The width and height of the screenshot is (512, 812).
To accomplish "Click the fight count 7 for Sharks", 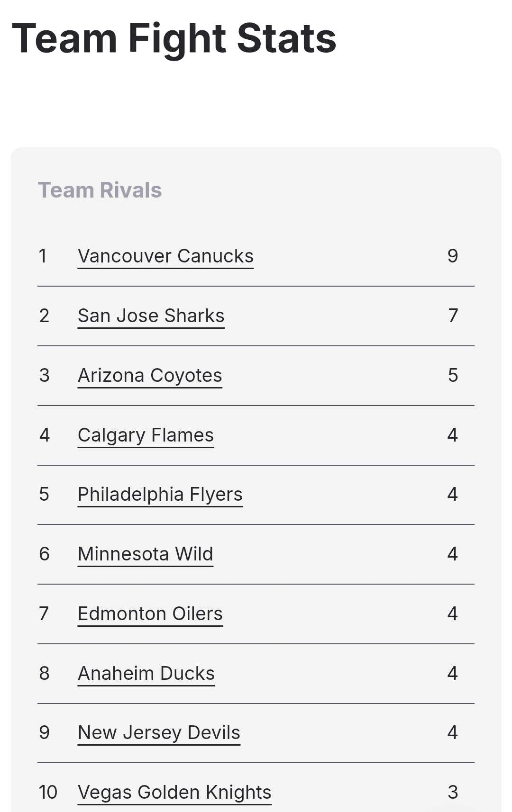I will [453, 316].
